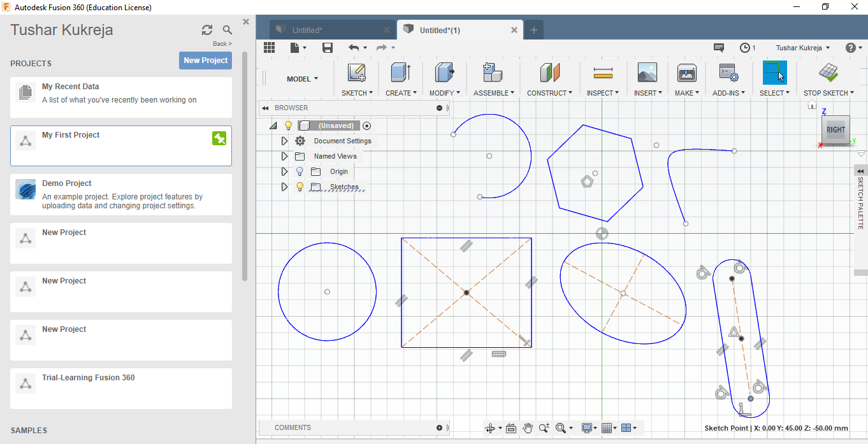Close the Untitled*(1) tab
Image resolution: width=868 pixels, height=444 pixels.
[x=515, y=30]
